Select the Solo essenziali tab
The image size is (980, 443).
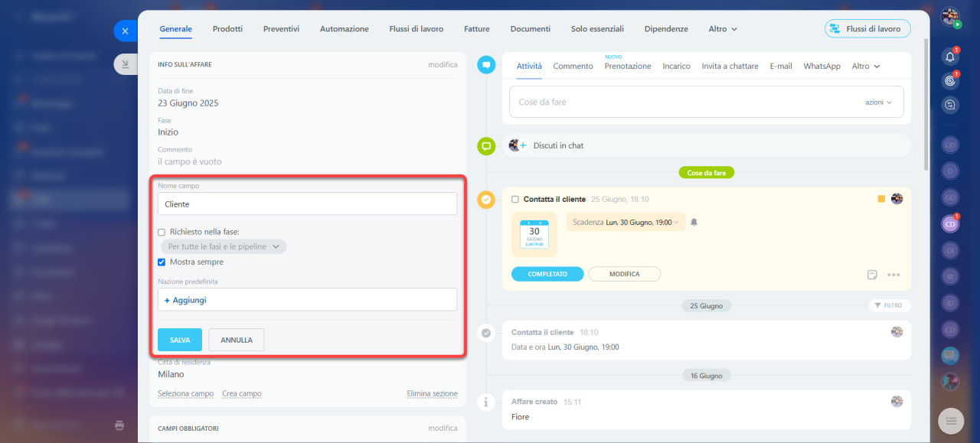click(x=597, y=29)
